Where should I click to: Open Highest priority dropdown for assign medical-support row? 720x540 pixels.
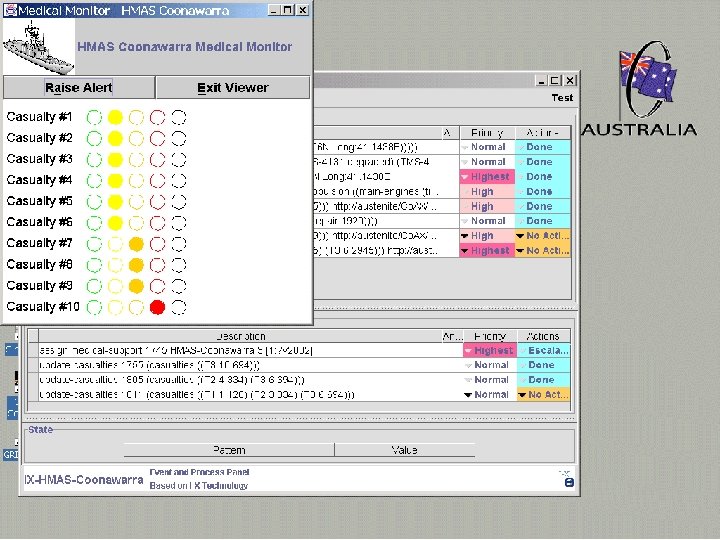click(490, 350)
